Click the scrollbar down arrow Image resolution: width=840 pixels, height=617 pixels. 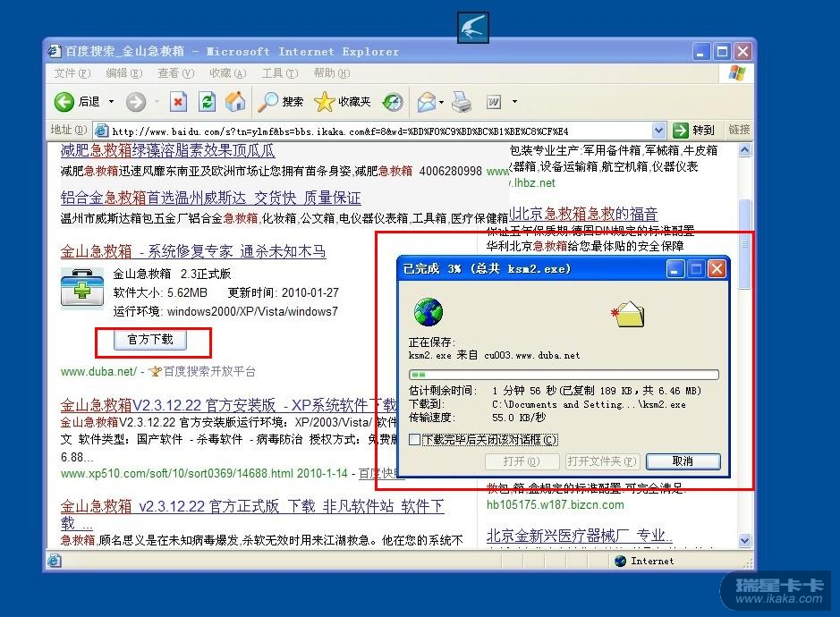tap(744, 540)
